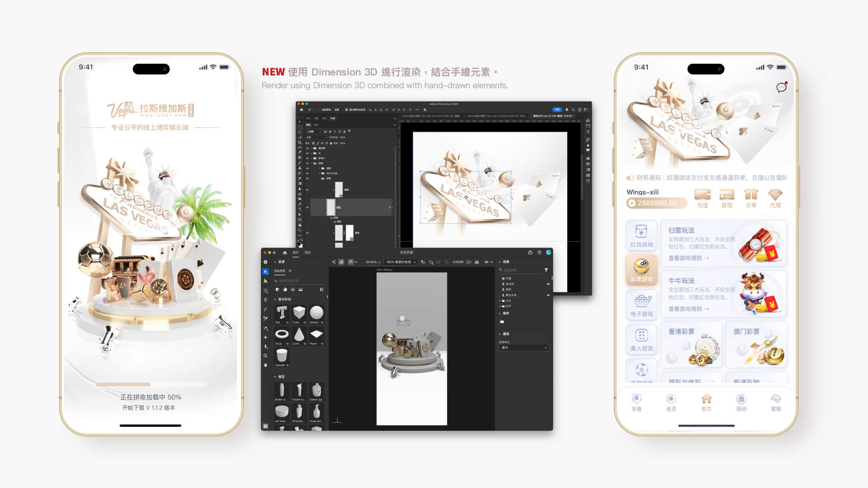Open the Photoshop notifications bell
This screenshot has width=868, height=488.
(567, 110)
